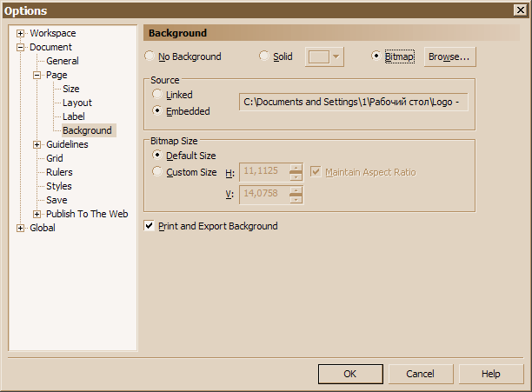532x392 pixels.
Task: Increase the H size value
Action: 296,168
